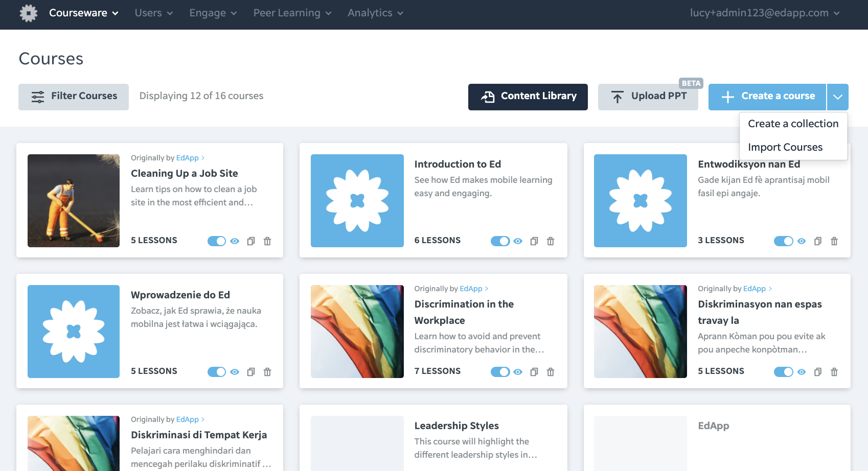Image resolution: width=868 pixels, height=471 pixels.
Task: Open the Leadership Styles course title
Action: (x=456, y=426)
